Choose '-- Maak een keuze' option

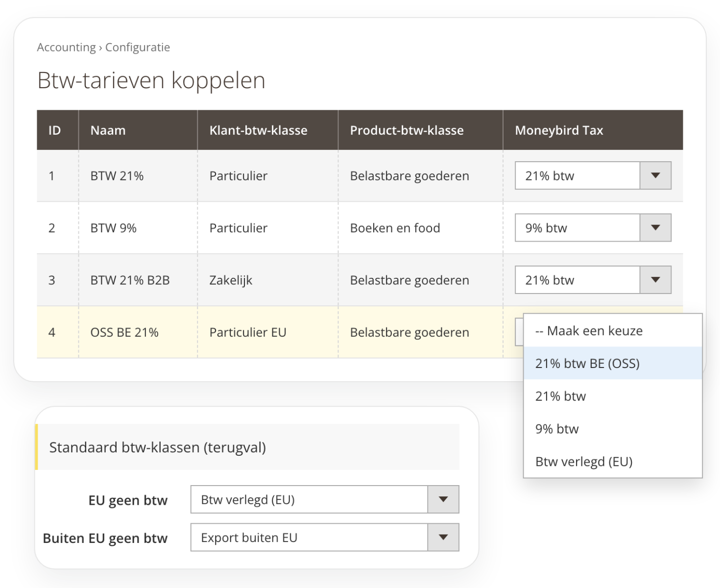point(613,331)
